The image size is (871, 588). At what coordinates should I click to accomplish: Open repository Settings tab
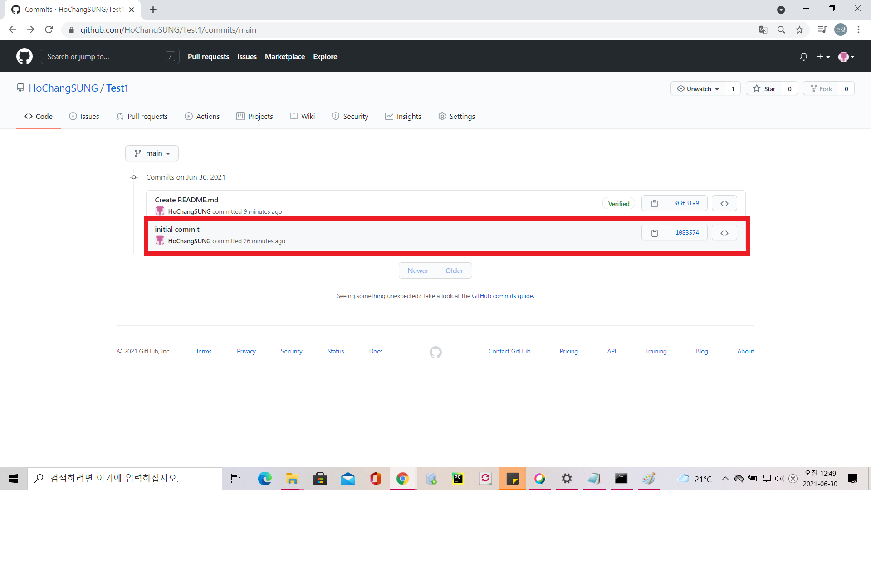pos(457,116)
